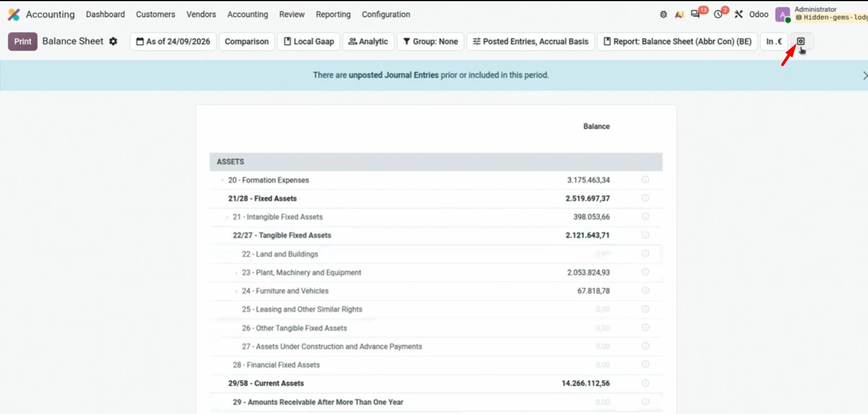This screenshot has height=414, width=868.
Task: Click the square icon button after In .€
Action: point(801,41)
